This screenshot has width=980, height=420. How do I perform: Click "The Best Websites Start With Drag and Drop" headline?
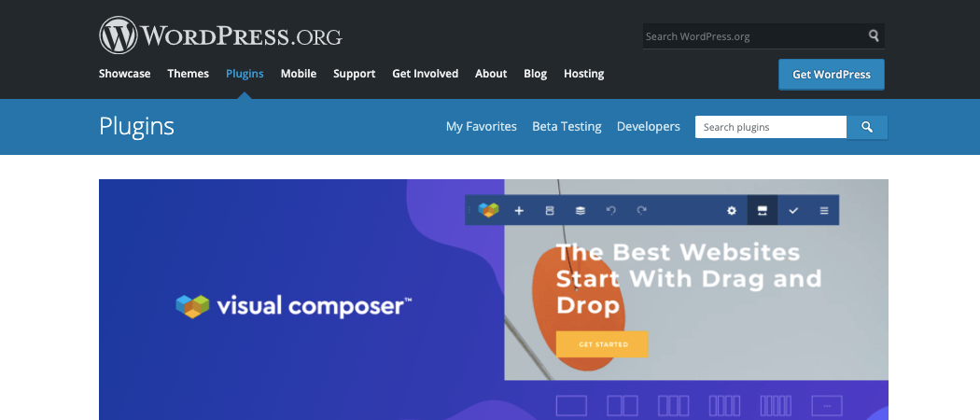(689, 278)
